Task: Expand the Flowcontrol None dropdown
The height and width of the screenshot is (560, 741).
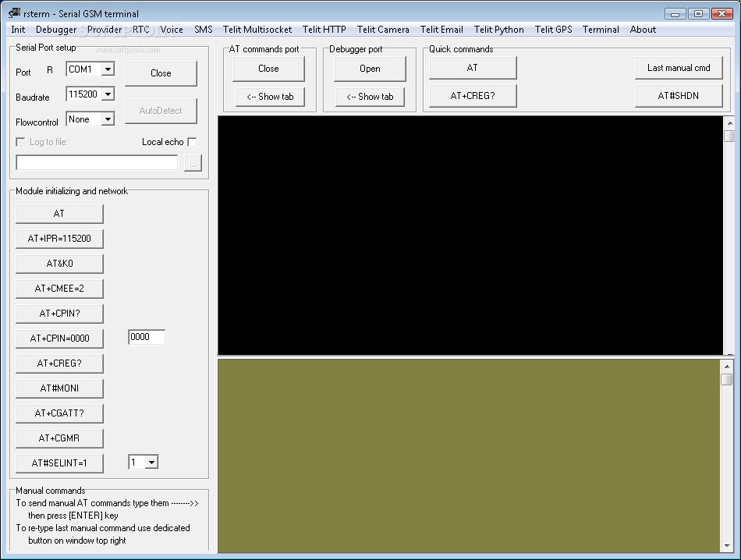Action: (x=108, y=119)
